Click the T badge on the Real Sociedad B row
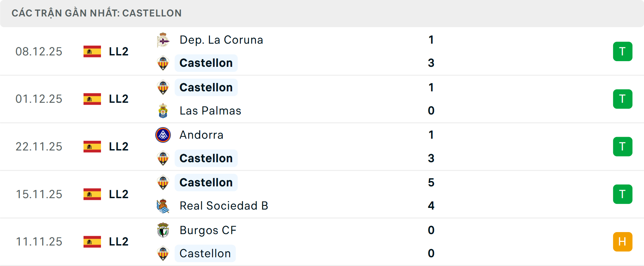The height and width of the screenshot is (266, 644). (x=623, y=194)
